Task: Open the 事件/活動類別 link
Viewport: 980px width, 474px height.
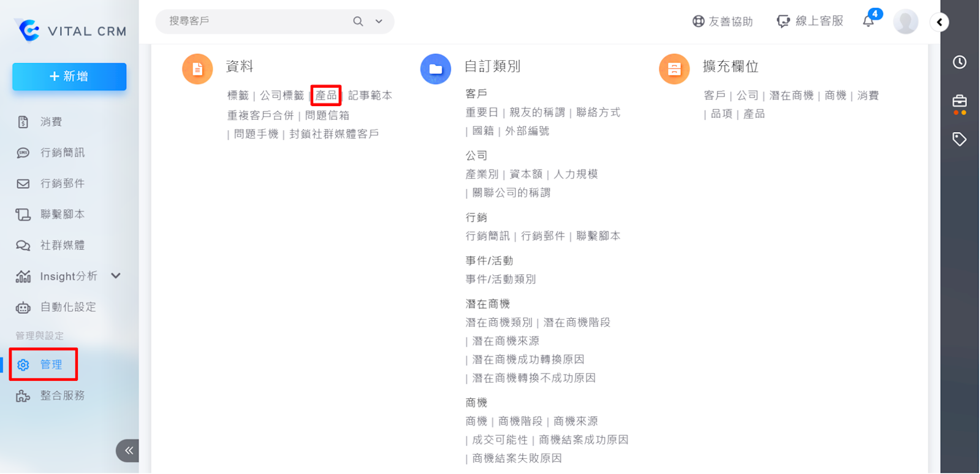Action: (501, 279)
